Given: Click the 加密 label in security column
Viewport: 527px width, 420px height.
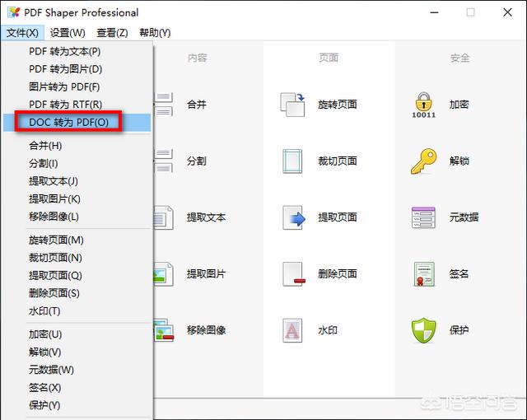Looking at the screenshot, I should coord(459,105).
